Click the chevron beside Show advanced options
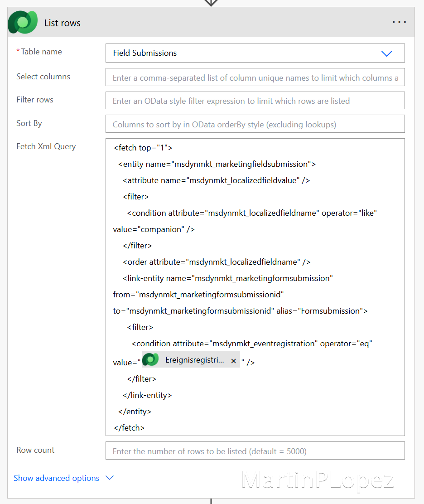This screenshot has width=424, height=504. click(x=109, y=478)
